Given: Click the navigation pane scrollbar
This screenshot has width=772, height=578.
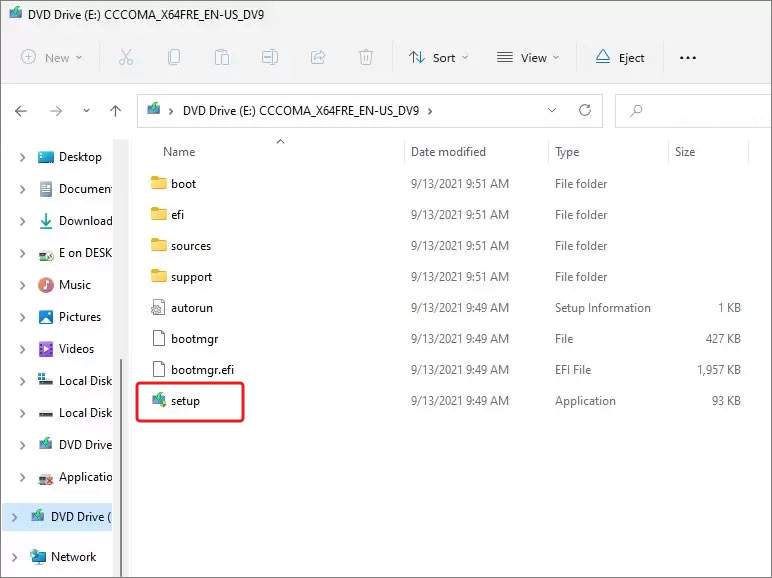Looking at the screenshot, I should click(121, 468).
